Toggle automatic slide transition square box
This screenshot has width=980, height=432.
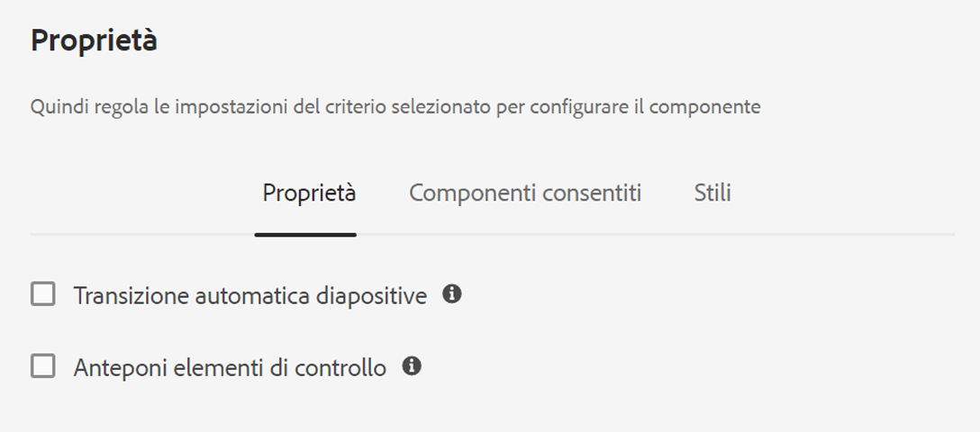click(x=43, y=294)
